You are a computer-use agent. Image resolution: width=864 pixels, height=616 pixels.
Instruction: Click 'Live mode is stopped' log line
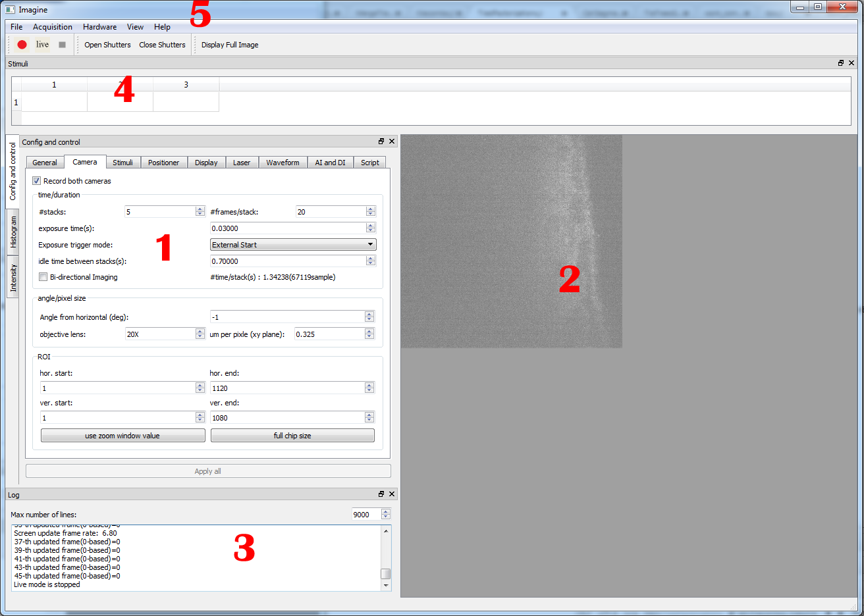47,584
